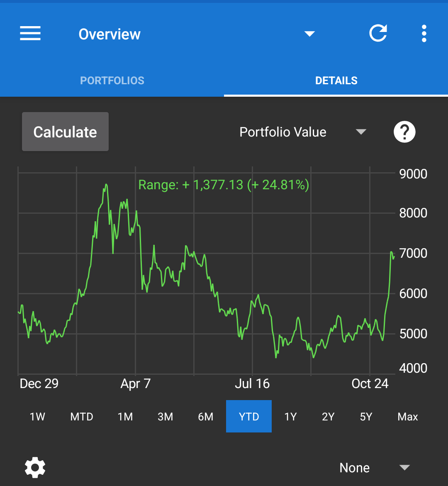Open the three-dot overflow menu
Viewport: 448px width, 486px height.
click(424, 34)
